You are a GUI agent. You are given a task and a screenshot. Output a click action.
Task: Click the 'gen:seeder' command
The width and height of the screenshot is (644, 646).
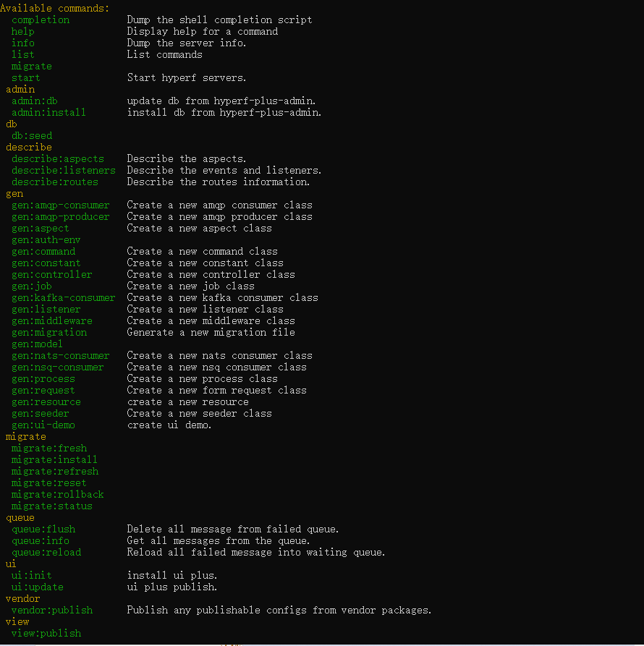pyautogui.click(x=41, y=413)
